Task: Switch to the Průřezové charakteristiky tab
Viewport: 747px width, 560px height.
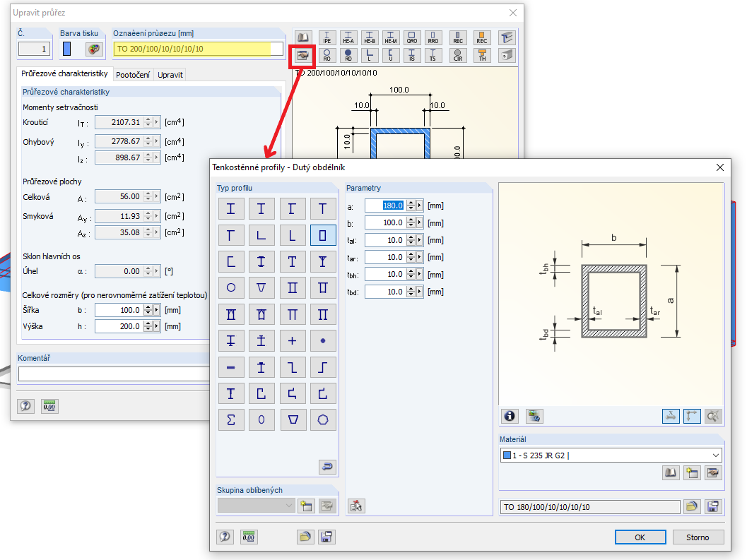Action: 64,73
